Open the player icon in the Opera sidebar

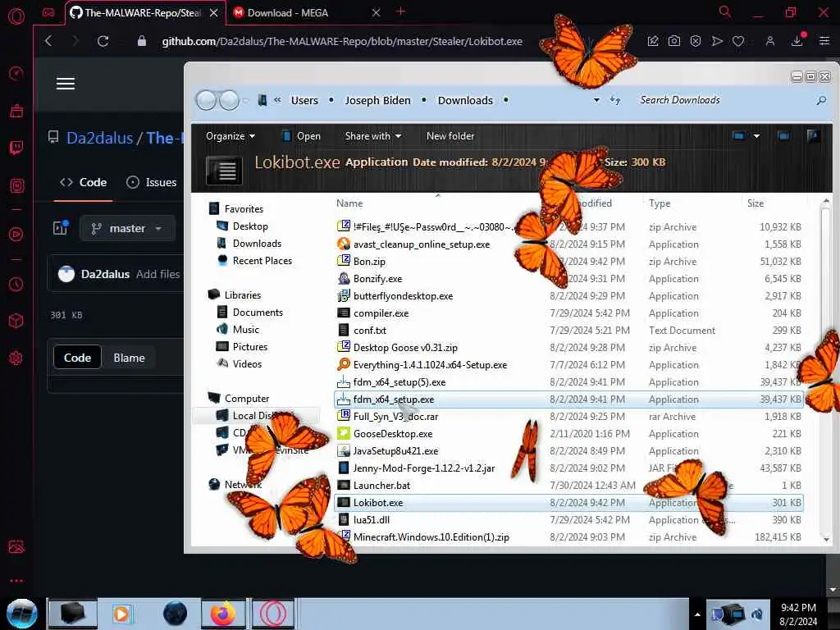click(x=16, y=234)
